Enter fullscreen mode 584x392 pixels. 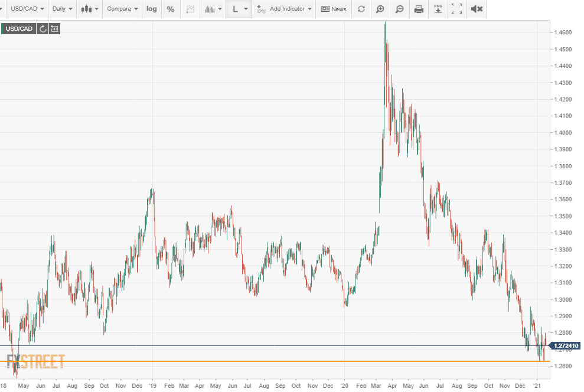coord(457,9)
